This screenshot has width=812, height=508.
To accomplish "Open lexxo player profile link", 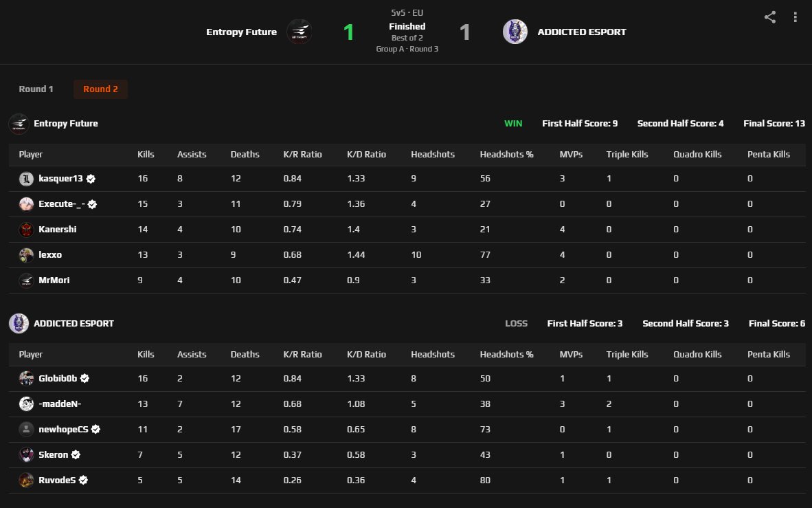I will 50,254.
